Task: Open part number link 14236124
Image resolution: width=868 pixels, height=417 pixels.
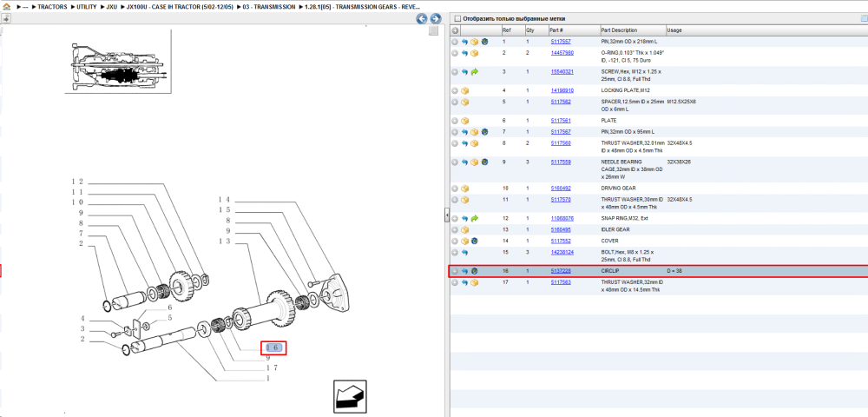Action: point(562,253)
